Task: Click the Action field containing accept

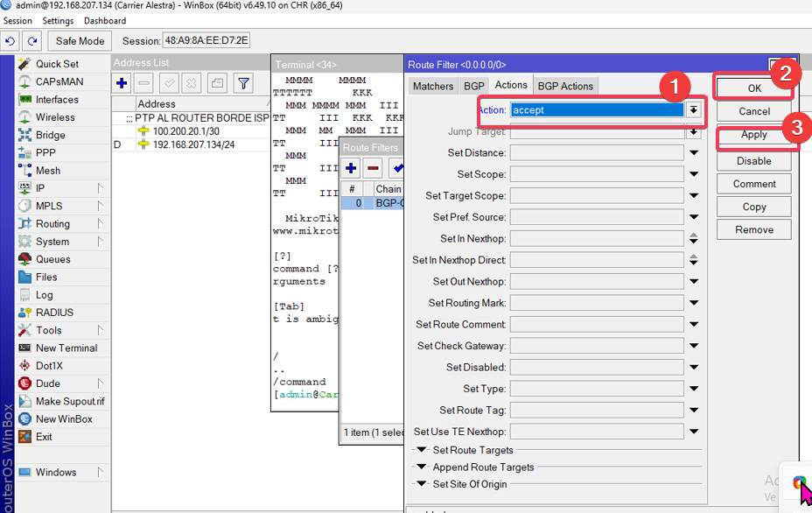Action: click(597, 109)
